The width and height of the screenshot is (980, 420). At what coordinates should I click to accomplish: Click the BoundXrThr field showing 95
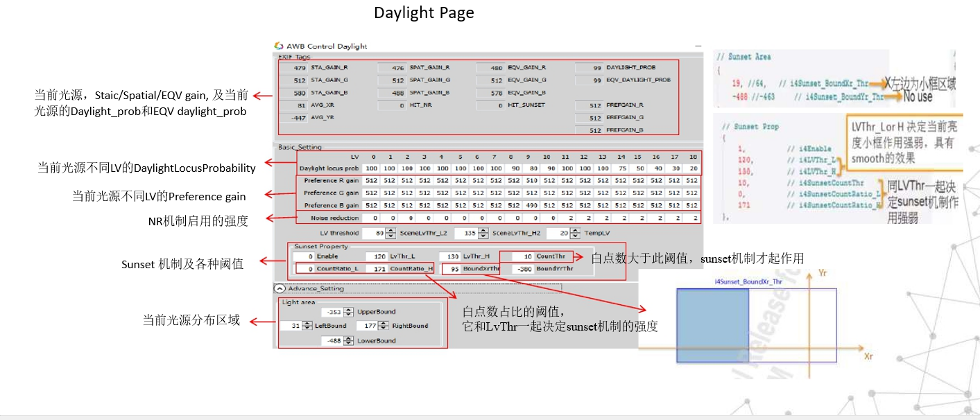[x=451, y=268]
